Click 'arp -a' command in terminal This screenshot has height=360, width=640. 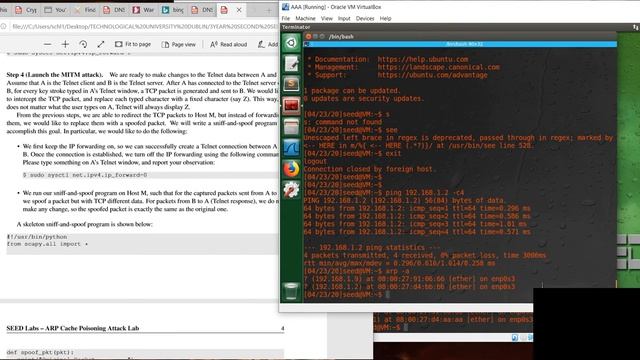pyautogui.click(x=397, y=271)
